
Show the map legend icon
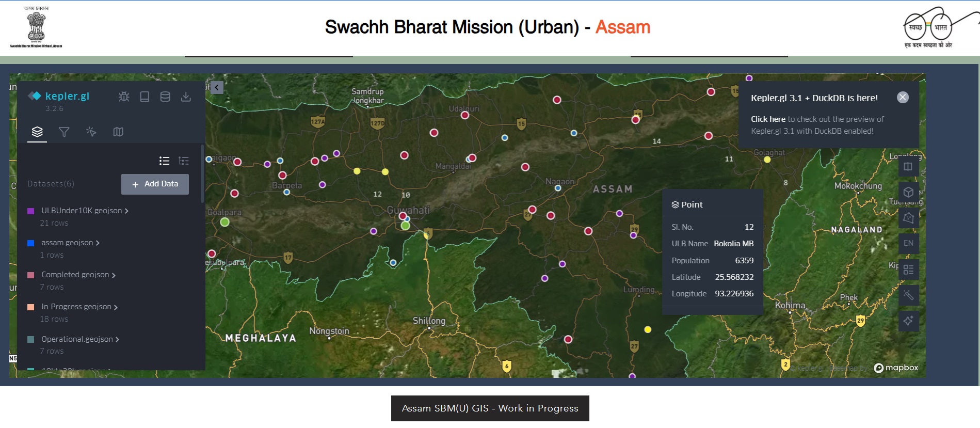click(908, 270)
